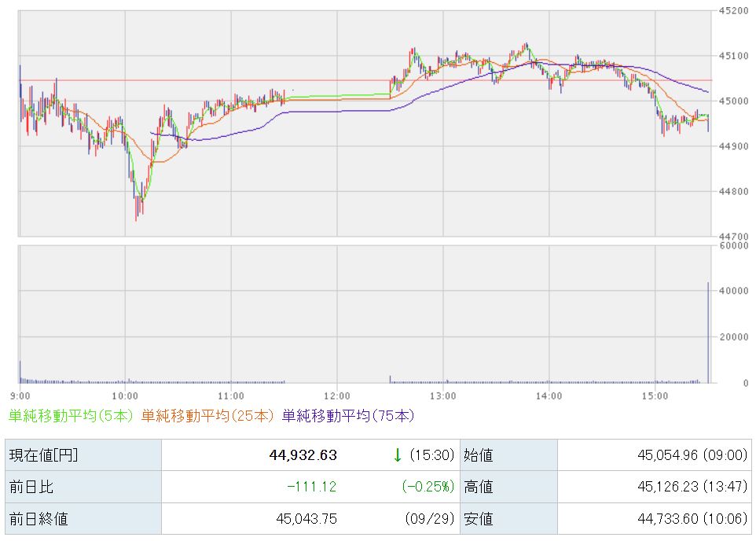Click the 10:00 time axis label
Image resolution: width=756 pixels, height=541 pixels.
(126, 395)
